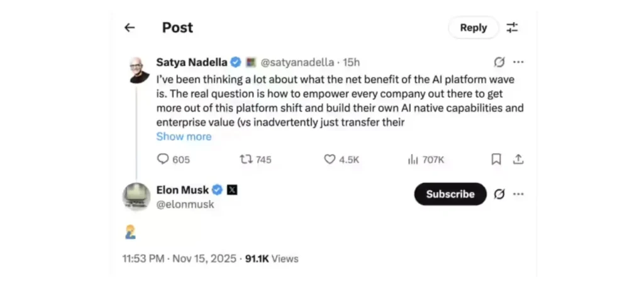The width and height of the screenshot is (644, 290).
Task: Click the post timestamp 11:53 PM
Action: (145, 259)
